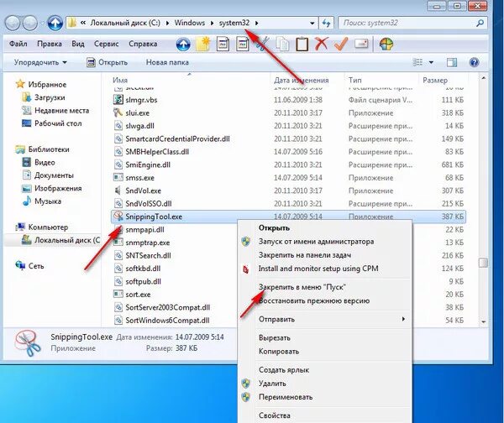The height and width of the screenshot is (423, 504).
Task: Open the Правка menu
Action: (x=50, y=44)
